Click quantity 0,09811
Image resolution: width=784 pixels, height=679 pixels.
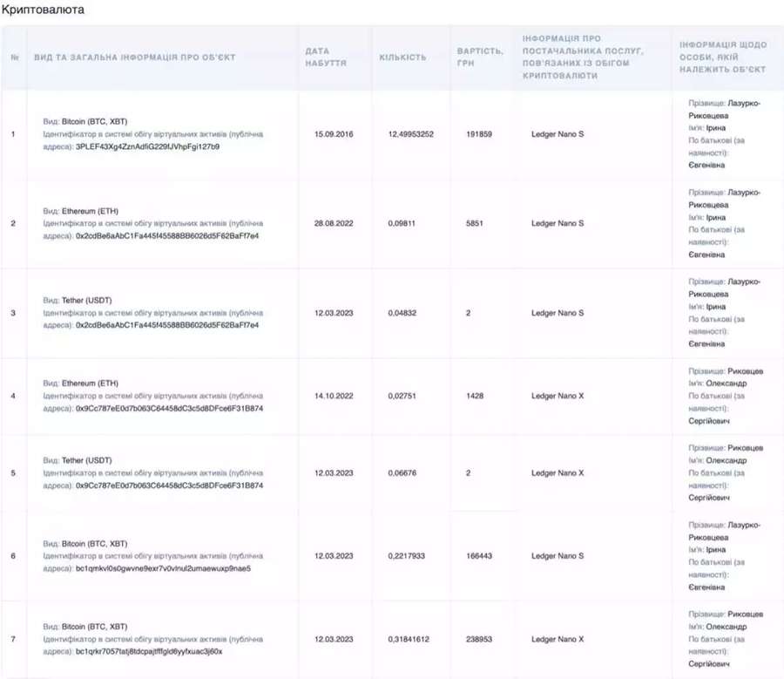(x=402, y=223)
